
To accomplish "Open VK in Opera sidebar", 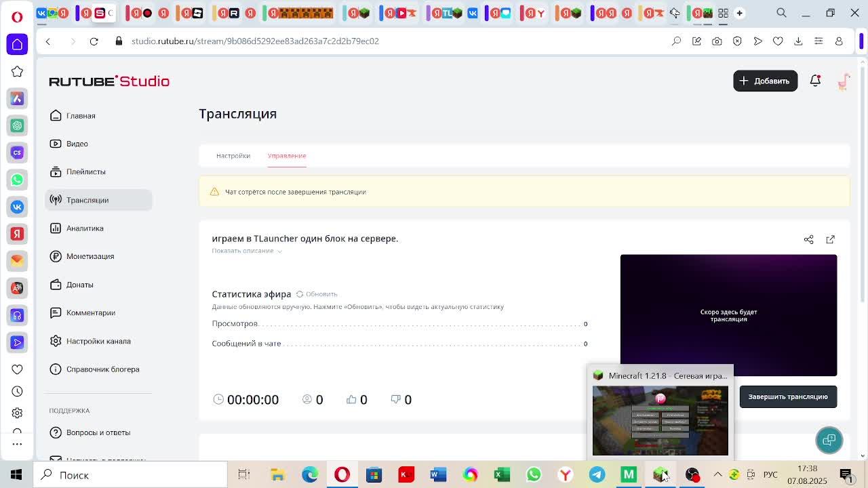I will pyautogui.click(x=17, y=207).
